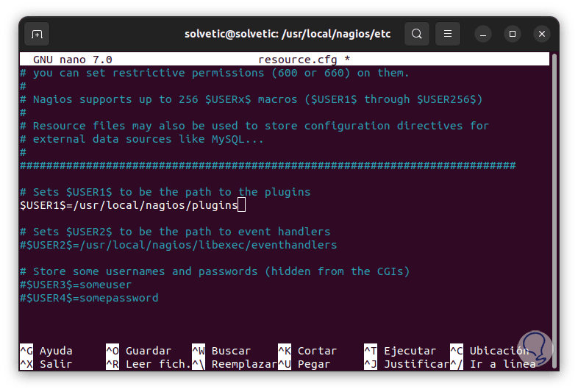Click the ^G Ayuda shortcut
This screenshot has height=392, width=578.
point(46,351)
